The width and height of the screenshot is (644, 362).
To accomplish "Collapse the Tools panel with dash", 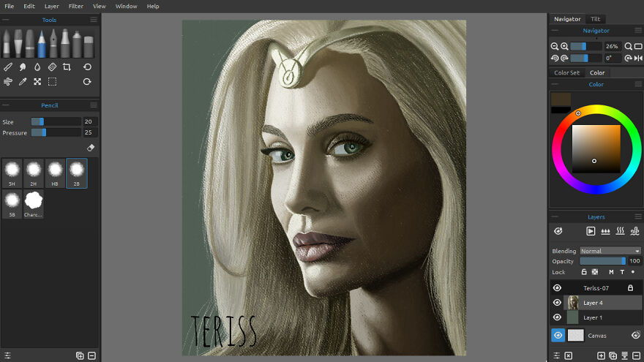I will pyautogui.click(x=5, y=19).
